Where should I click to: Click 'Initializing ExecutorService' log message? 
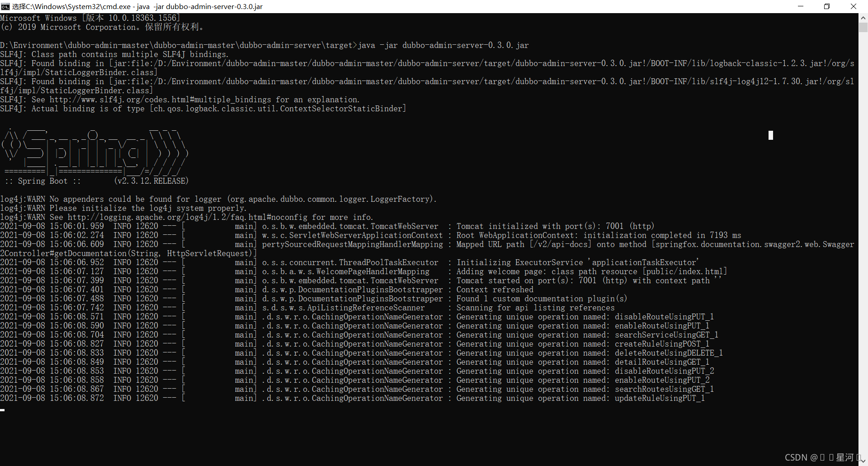[578, 262]
